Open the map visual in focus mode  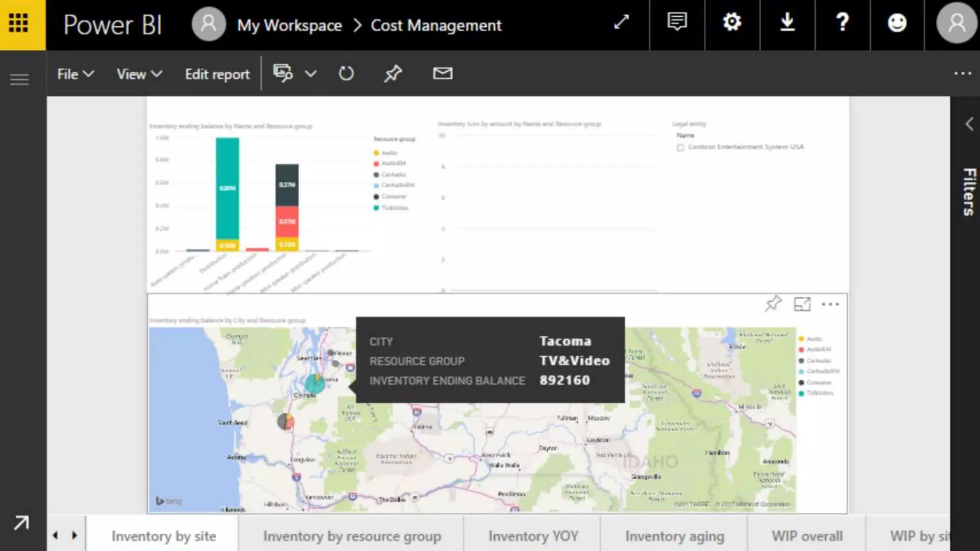[802, 304]
